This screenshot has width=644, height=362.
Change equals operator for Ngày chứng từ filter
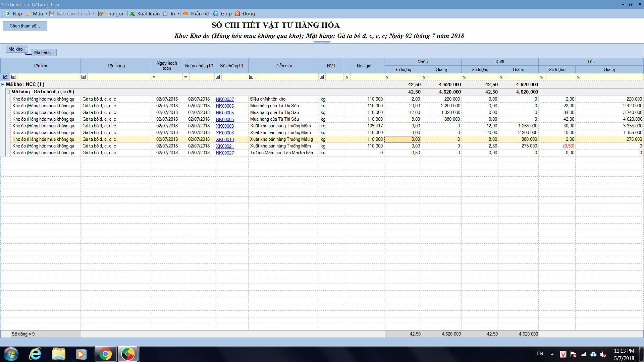(186, 77)
